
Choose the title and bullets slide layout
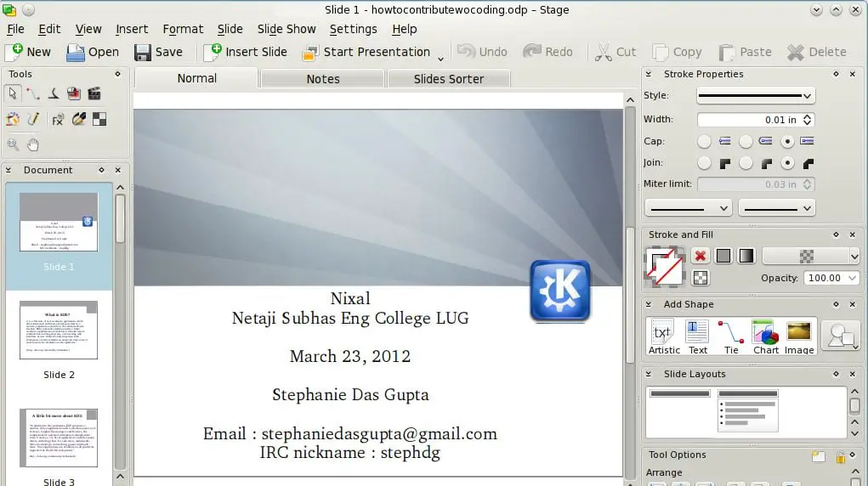coord(748,410)
